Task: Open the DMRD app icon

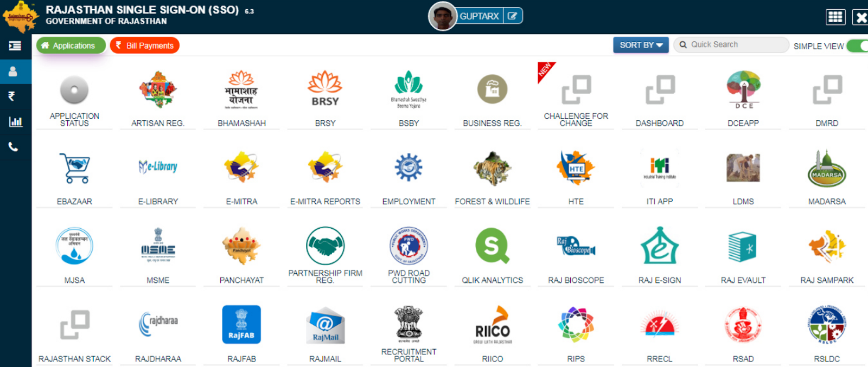Action: coord(827,90)
